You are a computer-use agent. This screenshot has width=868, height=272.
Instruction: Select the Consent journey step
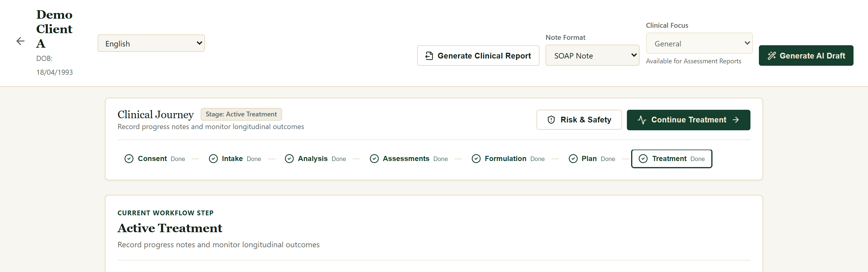click(155, 159)
